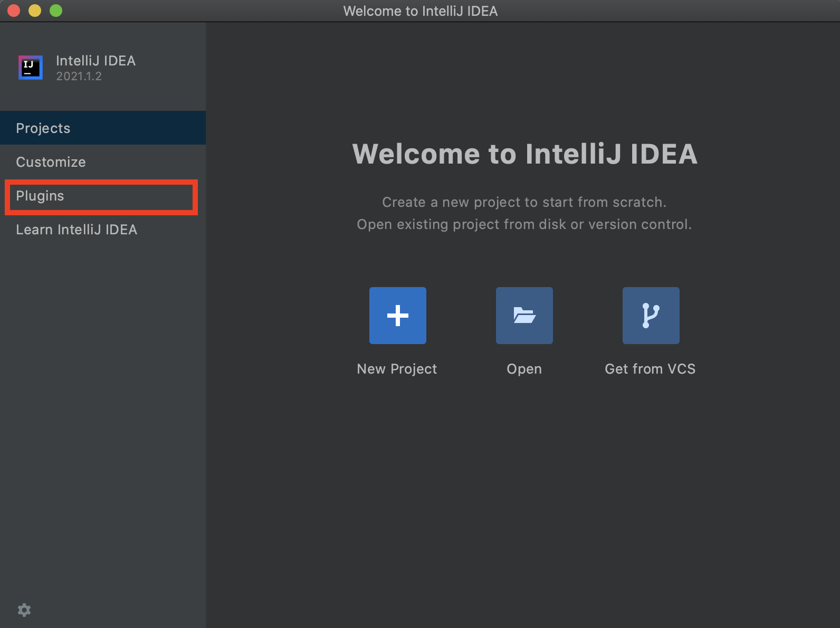The width and height of the screenshot is (840, 628).
Task: Select the Projects tab
Action: tap(103, 128)
